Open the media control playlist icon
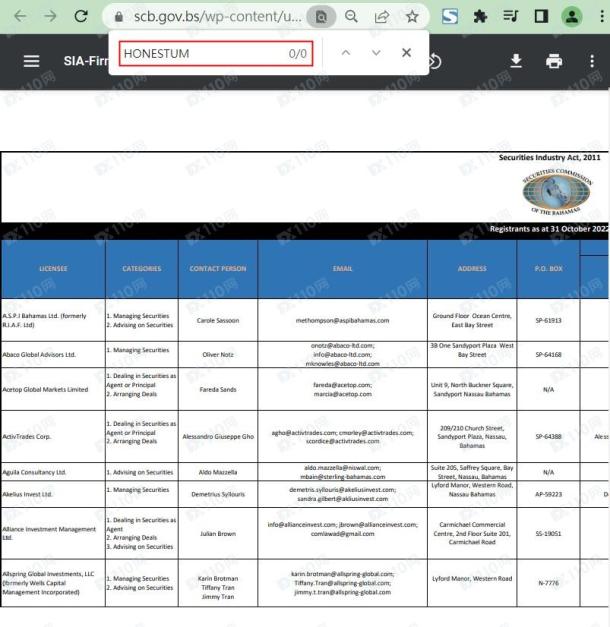Image resolution: width=610 pixels, height=627 pixels. (510, 16)
